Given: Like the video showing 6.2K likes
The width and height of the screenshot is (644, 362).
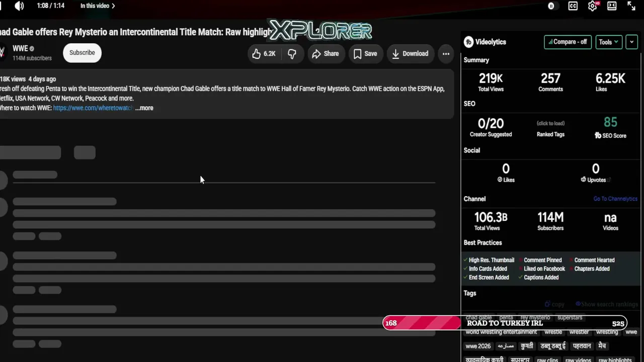Looking at the screenshot, I should (x=263, y=54).
